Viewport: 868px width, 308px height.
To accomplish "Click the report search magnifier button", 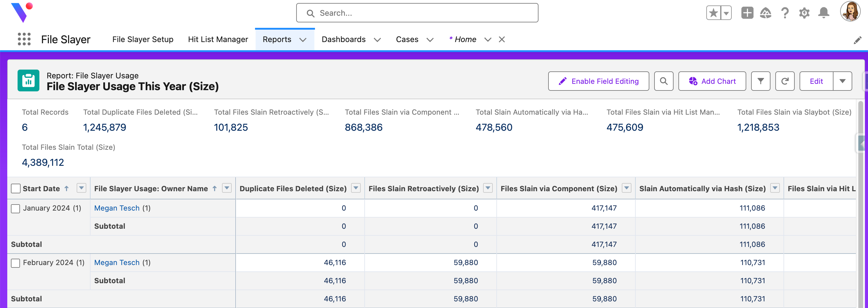I will click(x=664, y=81).
